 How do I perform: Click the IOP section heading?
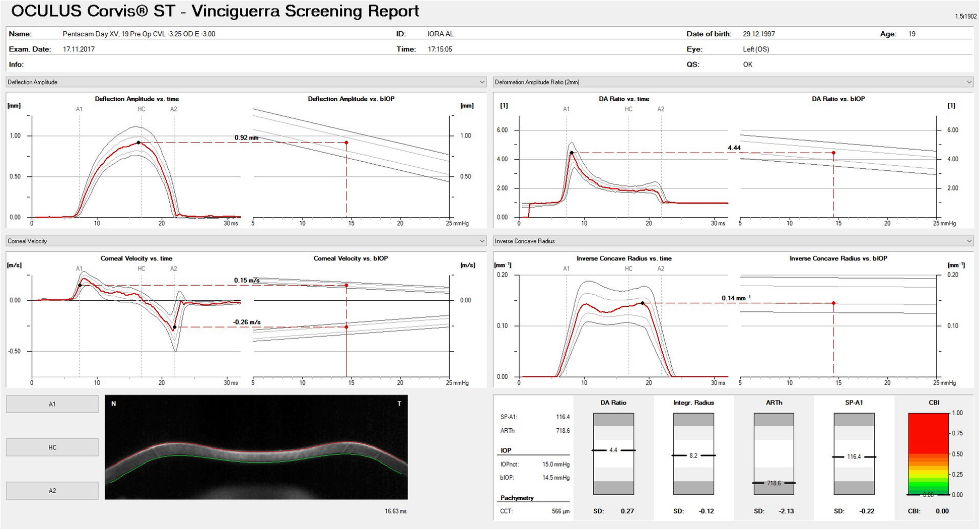pos(506,451)
